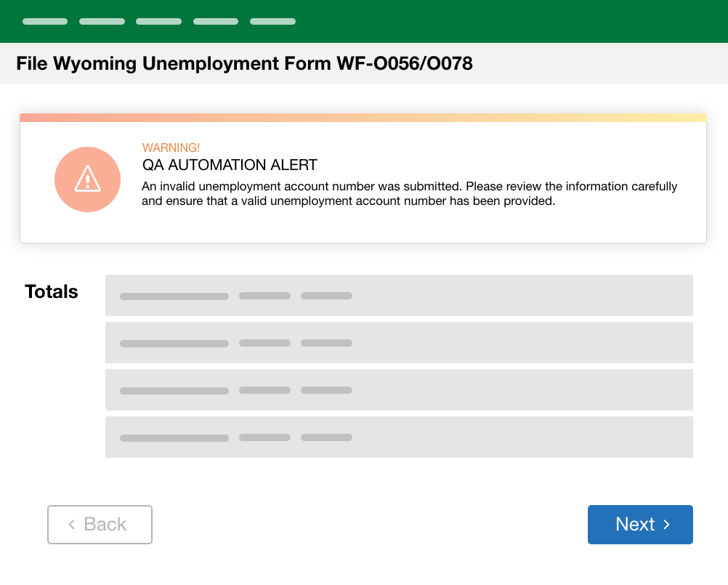
Task: Click the gradient bar atop the alert card
Action: click(363, 116)
